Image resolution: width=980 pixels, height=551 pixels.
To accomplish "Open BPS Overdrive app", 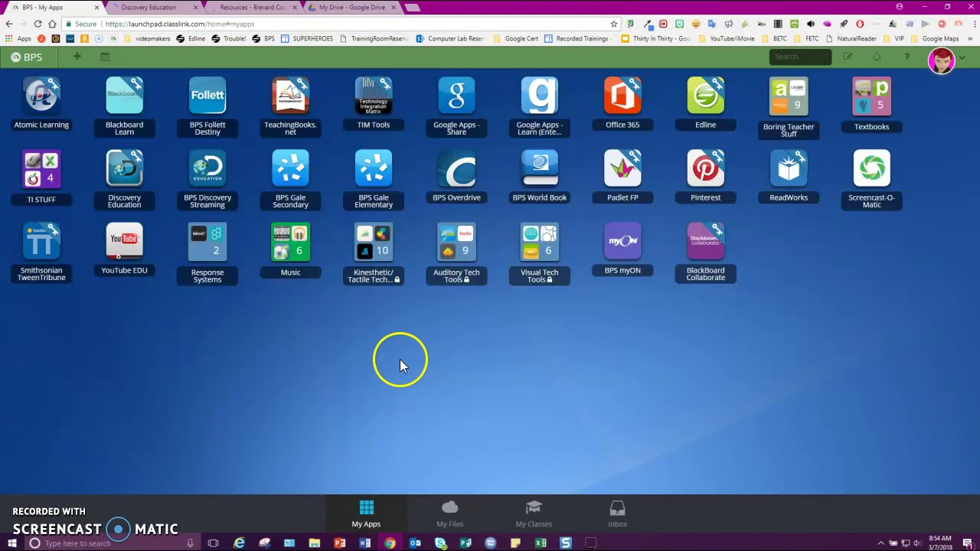I will click(x=456, y=168).
